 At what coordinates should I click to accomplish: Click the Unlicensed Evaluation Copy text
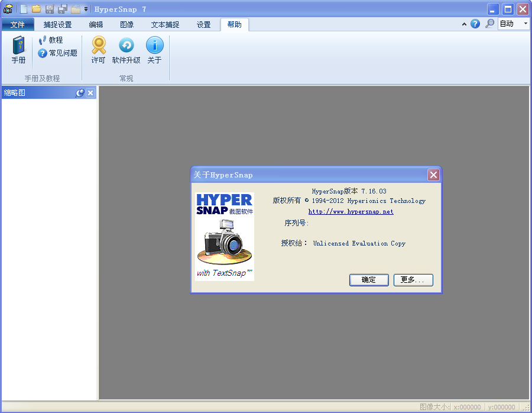click(x=359, y=243)
